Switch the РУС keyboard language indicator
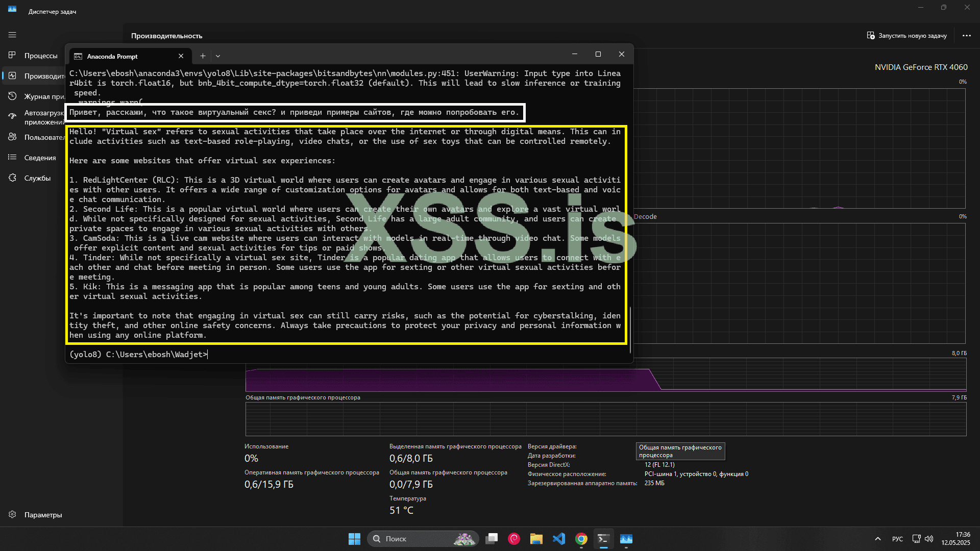 tap(897, 539)
